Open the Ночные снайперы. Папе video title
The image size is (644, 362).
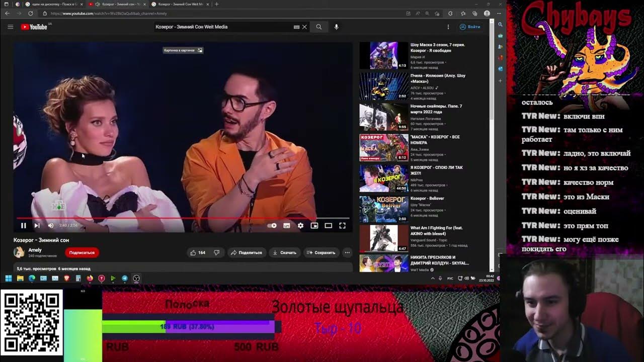(x=436, y=109)
